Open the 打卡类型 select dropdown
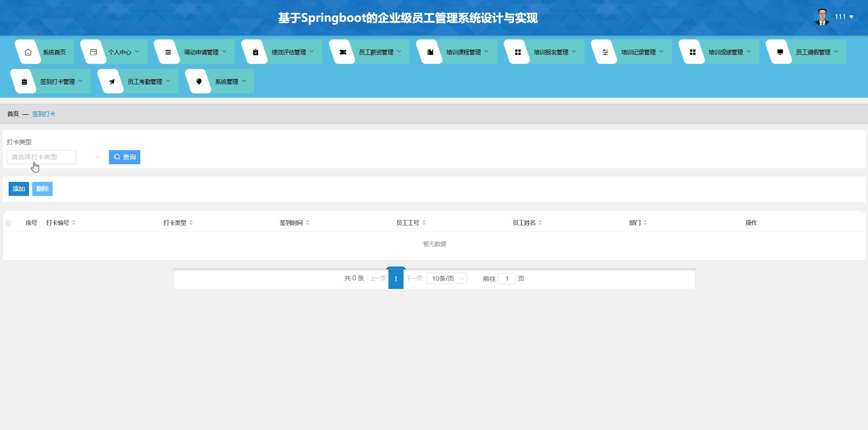 click(54, 157)
